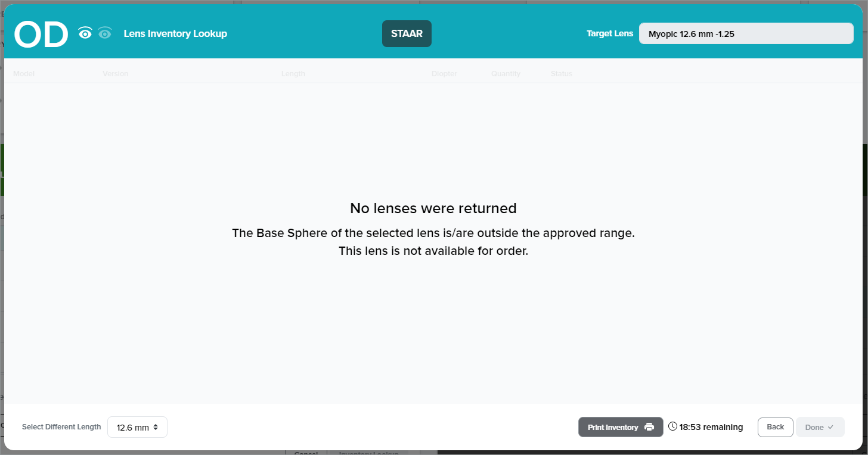Click the Target Lens input field

(x=746, y=34)
